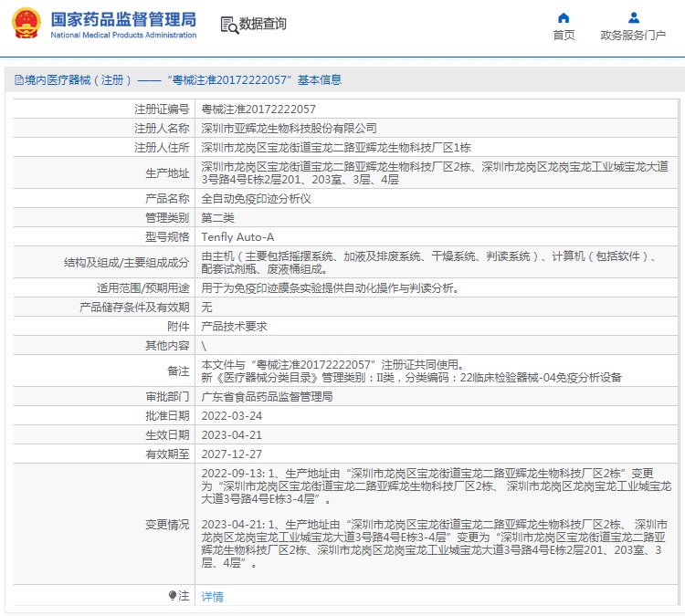Open the 数据查询 menu item
685x616 pixels.
pos(262,25)
